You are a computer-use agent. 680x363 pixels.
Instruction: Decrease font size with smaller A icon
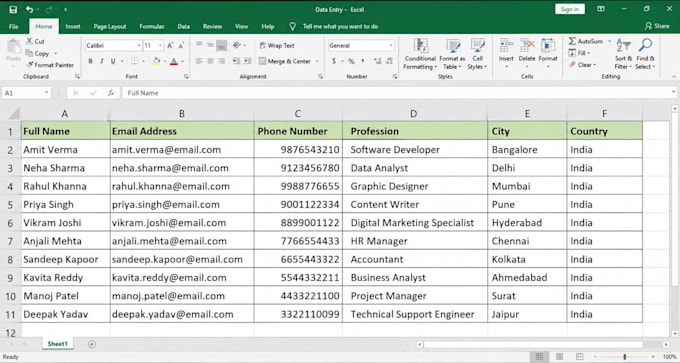pos(181,46)
